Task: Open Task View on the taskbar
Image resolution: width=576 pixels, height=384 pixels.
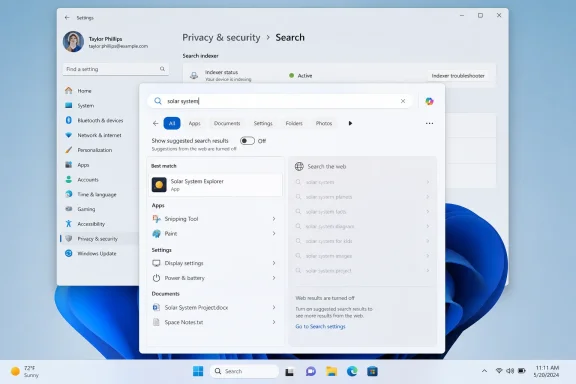Action: click(x=289, y=372)
